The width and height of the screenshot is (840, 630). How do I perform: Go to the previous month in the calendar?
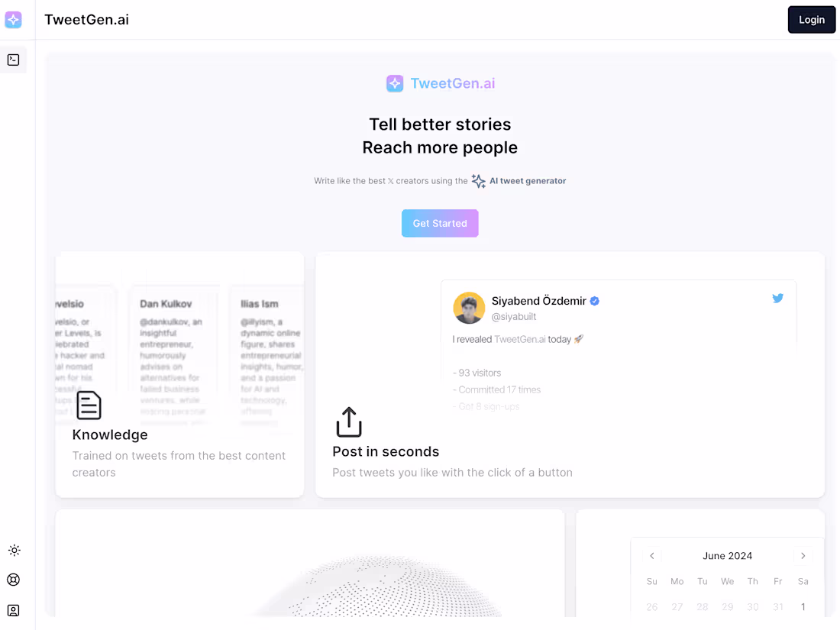tap(652, 556)
